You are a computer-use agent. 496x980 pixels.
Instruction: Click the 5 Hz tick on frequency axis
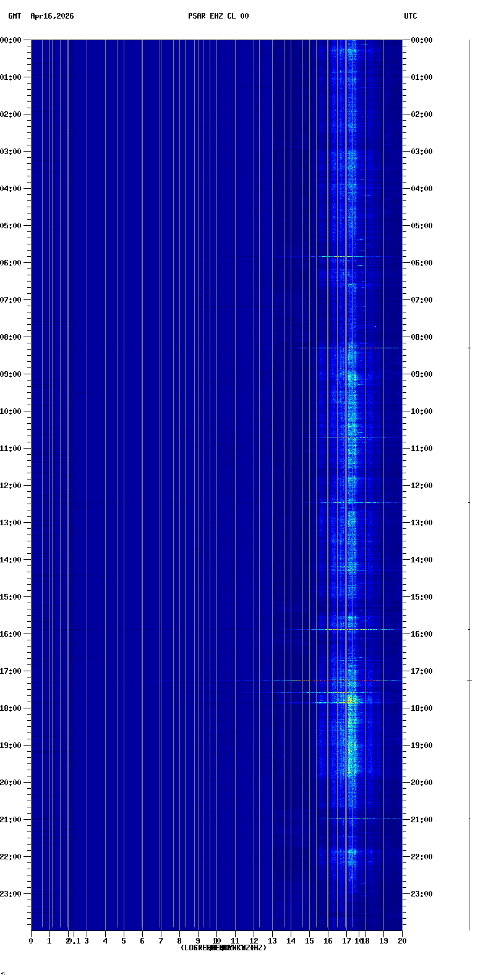124,941
